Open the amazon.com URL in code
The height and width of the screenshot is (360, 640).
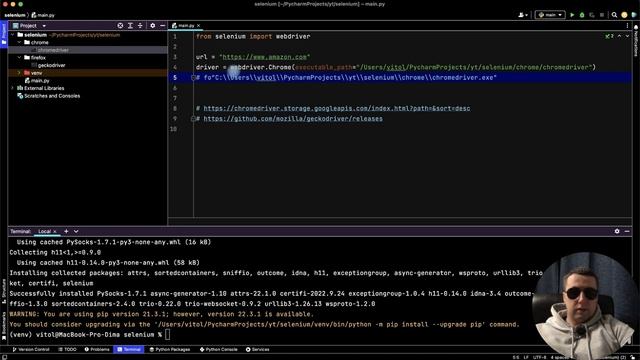pyautogui.click(x=265, y=57)
